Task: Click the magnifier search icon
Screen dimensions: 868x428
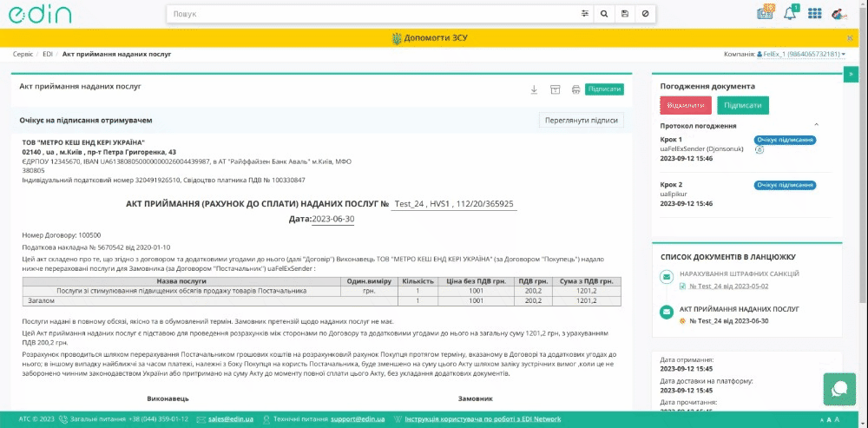Action: [x=604, y=14]
